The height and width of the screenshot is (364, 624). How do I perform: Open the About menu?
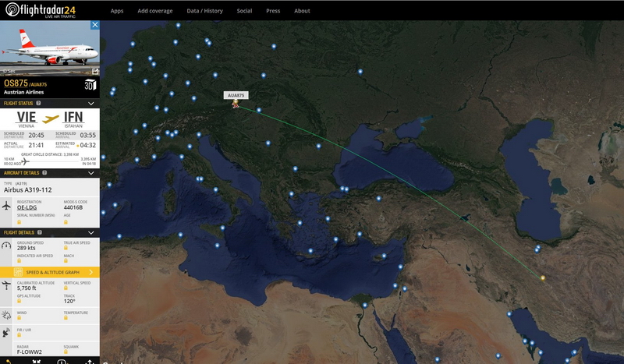pyautogui.click(x=302, y=11)
